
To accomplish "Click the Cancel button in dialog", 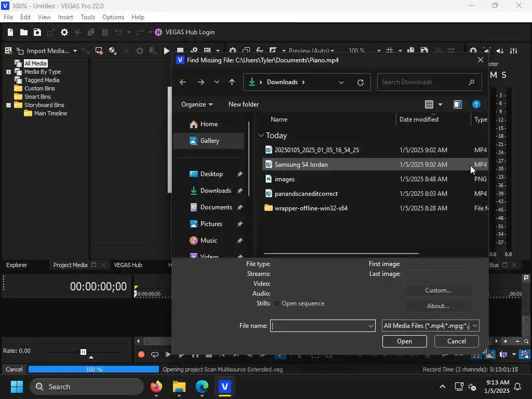I will coord(456,341).
